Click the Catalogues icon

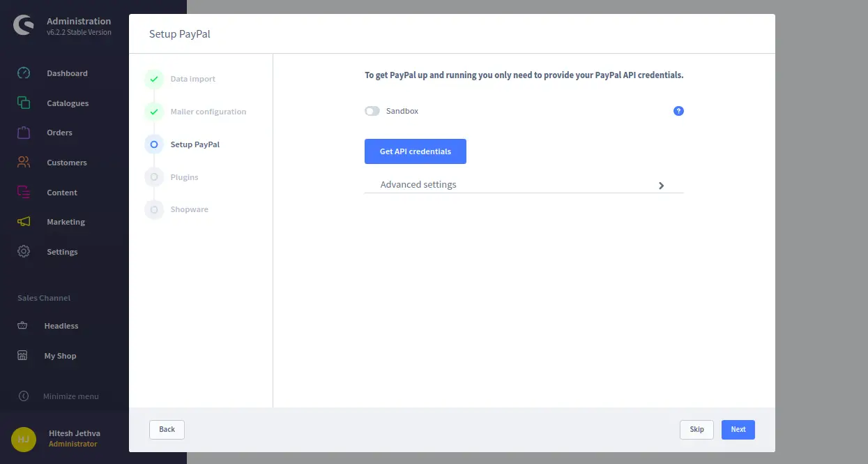point(24,103)
